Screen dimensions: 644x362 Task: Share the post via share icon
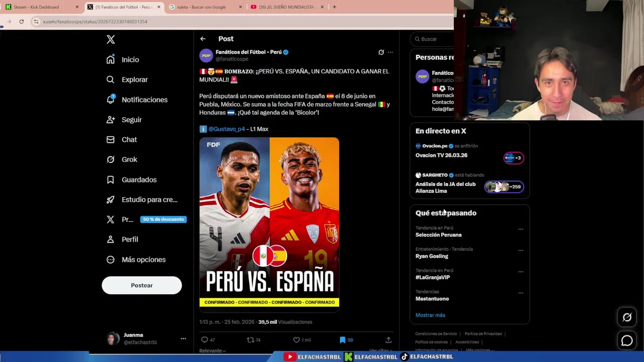click(388, 340)
